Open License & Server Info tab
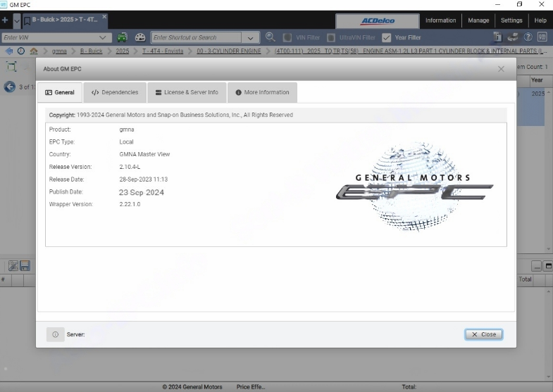Screen dimensions: 553x392 pyautogui.click(x=187, y=92)
